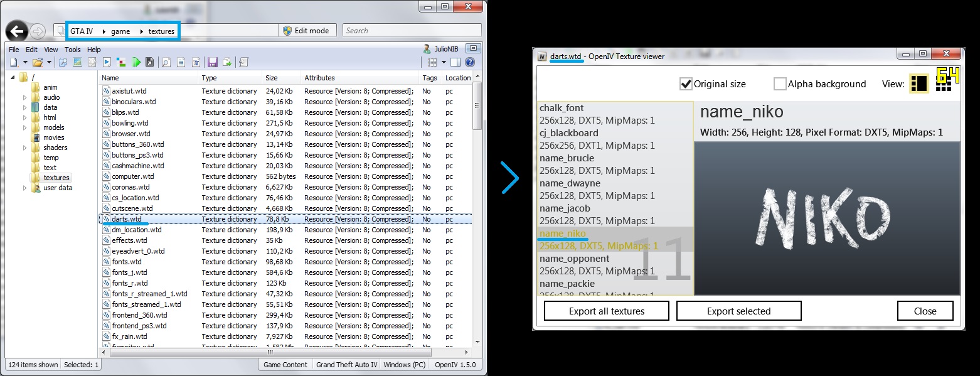Open the Tools menu
Screen dimensions: 980x376
[x=73, y=50]
